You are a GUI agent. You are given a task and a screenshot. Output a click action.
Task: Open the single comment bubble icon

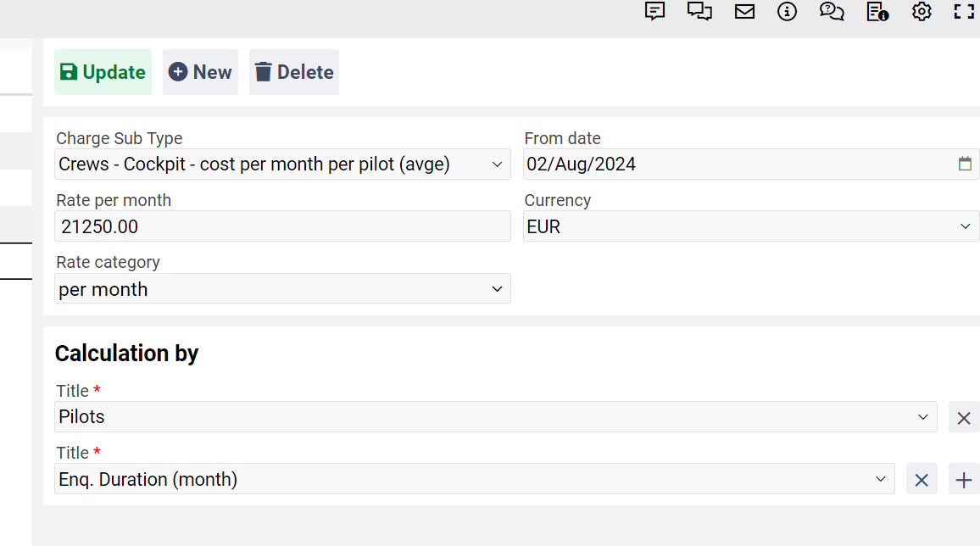point(654,12)
